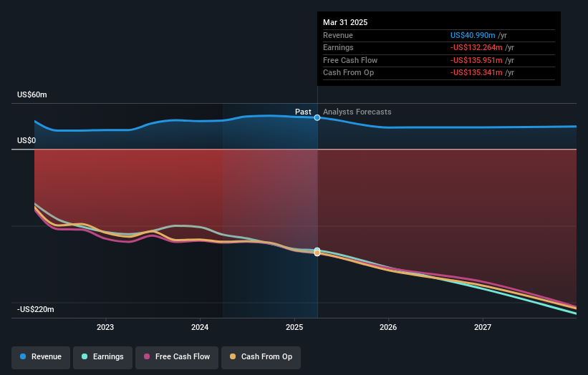588x375 pixels.
Task: Toggle the Earnings legend series
Action: tap(102, 357)
